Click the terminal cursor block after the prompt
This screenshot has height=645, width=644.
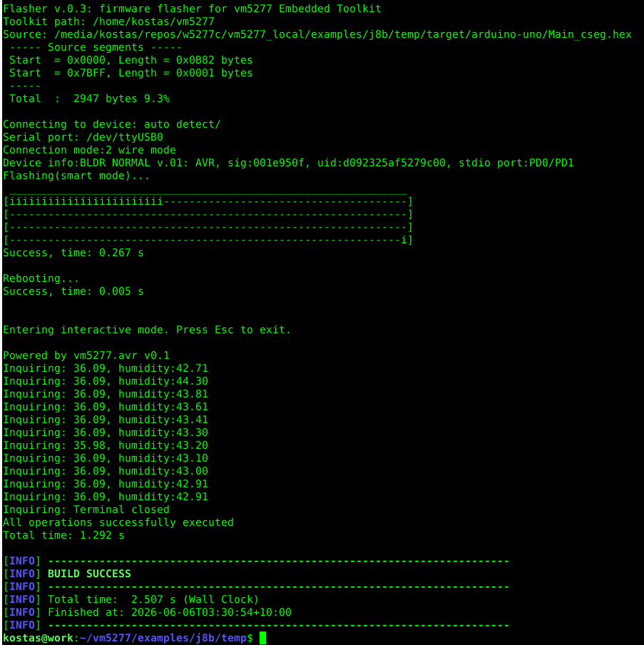click(262, 638)
